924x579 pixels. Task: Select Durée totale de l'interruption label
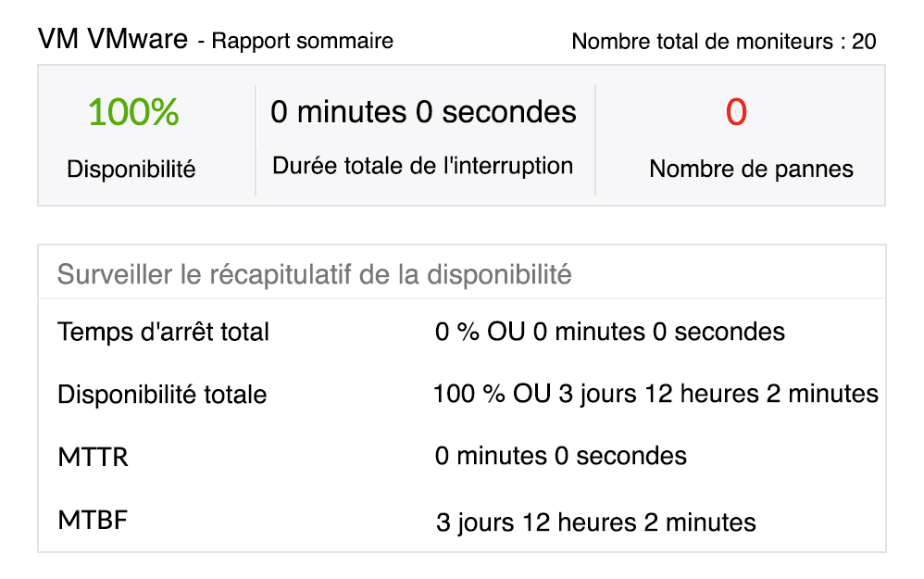tap(423, 166)
